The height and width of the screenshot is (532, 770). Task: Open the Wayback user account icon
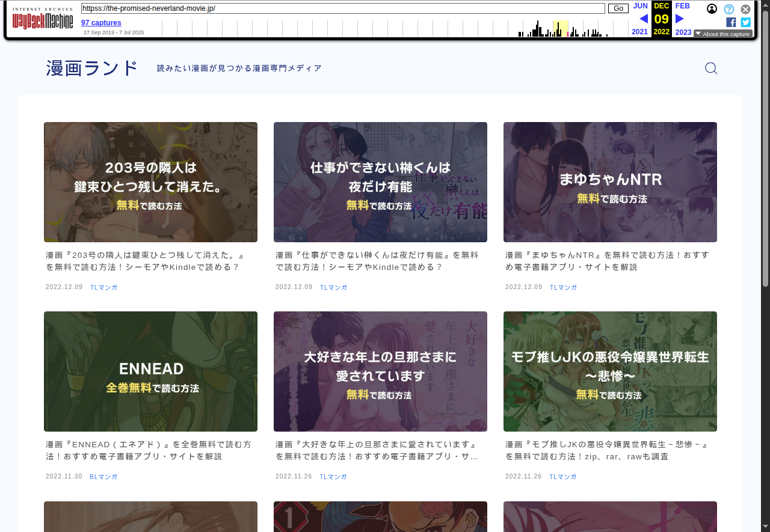pos(712,9)
